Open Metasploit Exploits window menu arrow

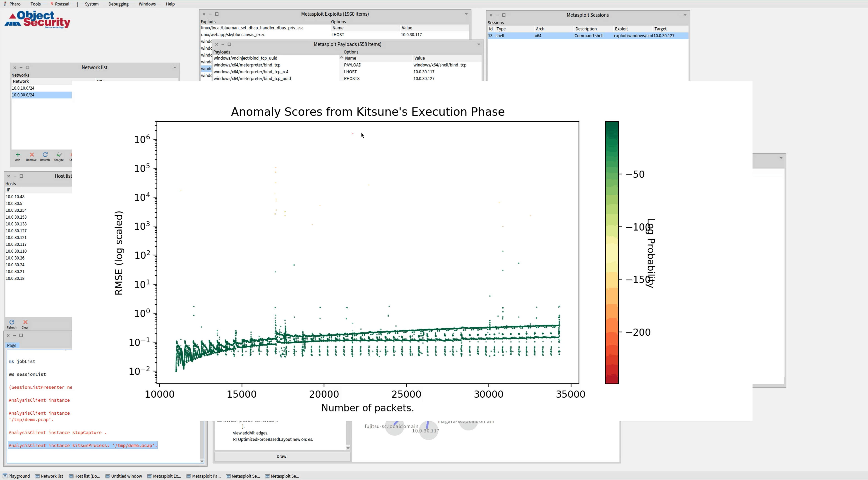(466, 14)
